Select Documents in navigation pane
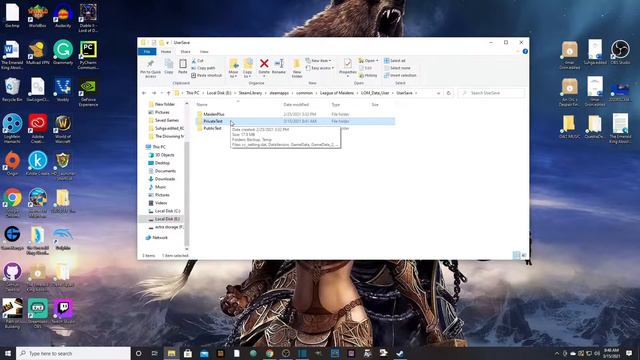This screenshot has height=360, width=640. (x=165, y=171)
